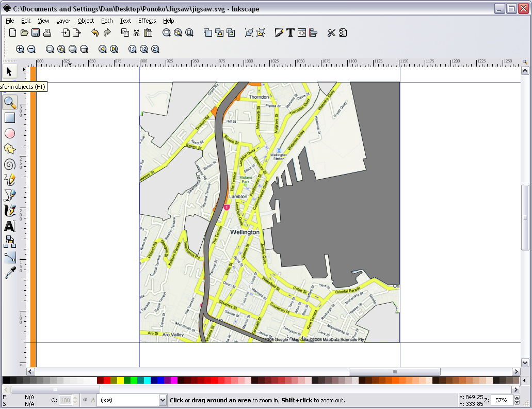Click the Save document button

[x=36, y=33]
